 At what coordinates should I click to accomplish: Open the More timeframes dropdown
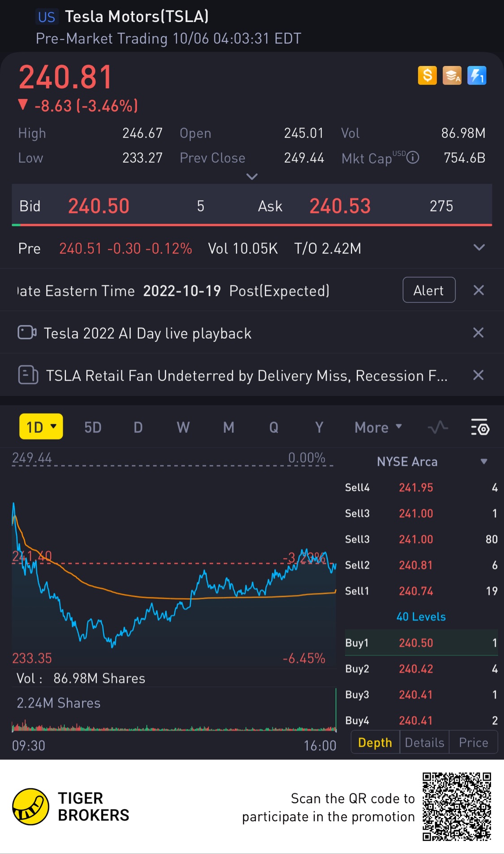click(x=378, y=427)
